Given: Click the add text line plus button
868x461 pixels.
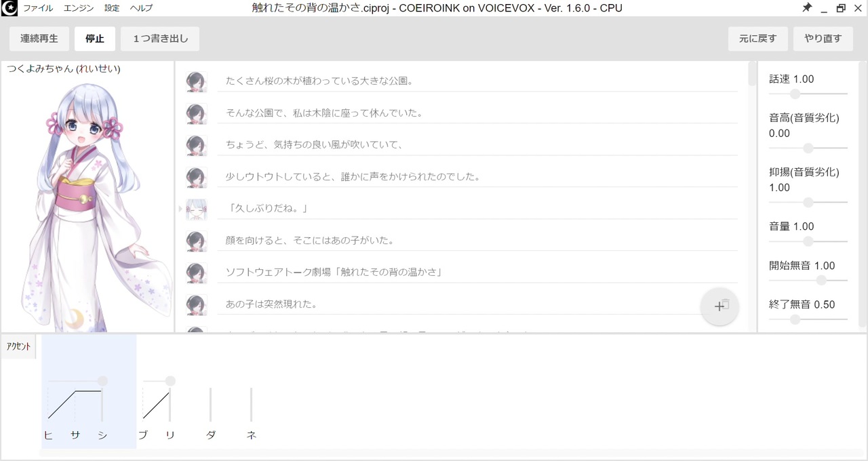Looking at the screenshot, I should [719, 306].
